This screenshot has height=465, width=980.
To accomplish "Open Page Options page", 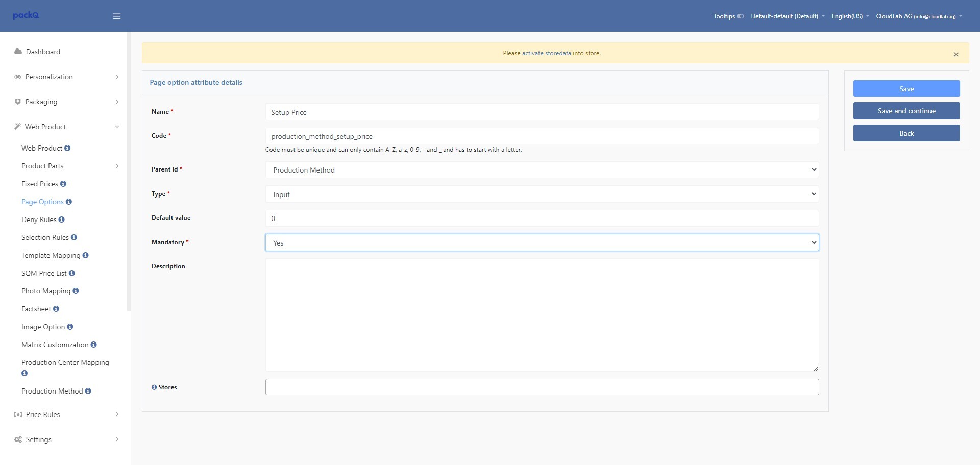I will pos(42,202).
